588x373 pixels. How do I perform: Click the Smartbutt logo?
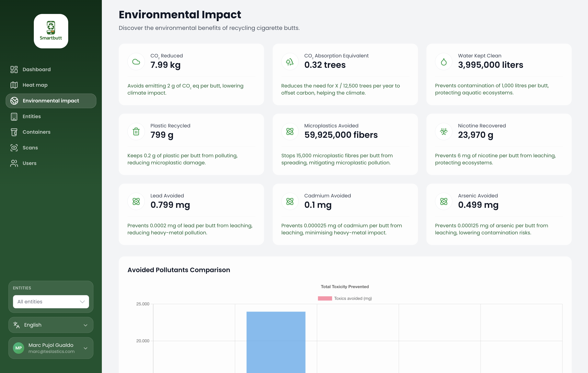click(51, 31)
